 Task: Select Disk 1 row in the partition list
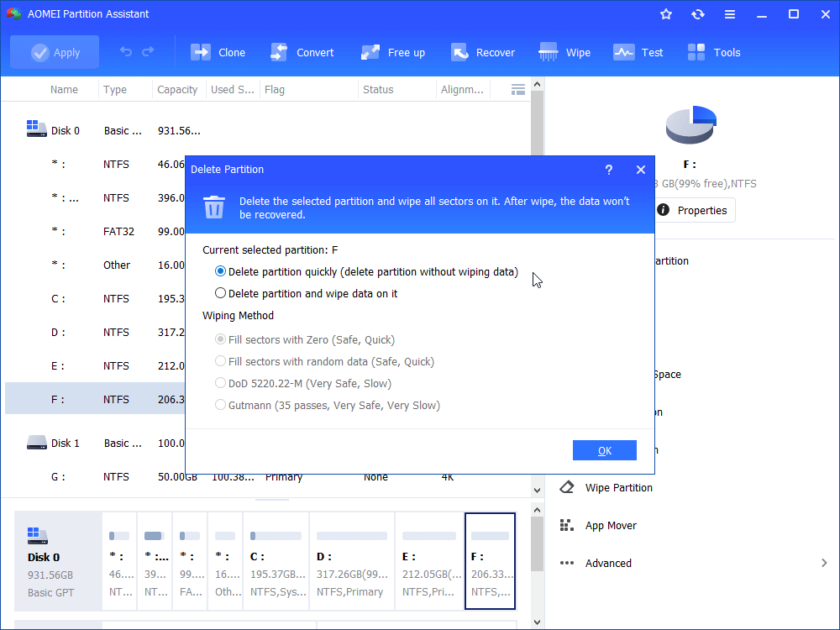coord(95,443)
